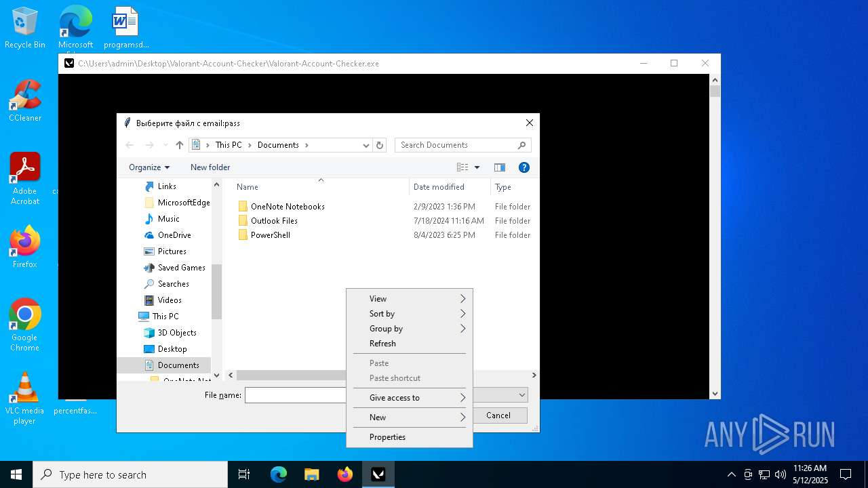Screen dimensions: 868x488
Task: Open the network icon in system tray
Action: pyautogui.click(x=764, y=474)
